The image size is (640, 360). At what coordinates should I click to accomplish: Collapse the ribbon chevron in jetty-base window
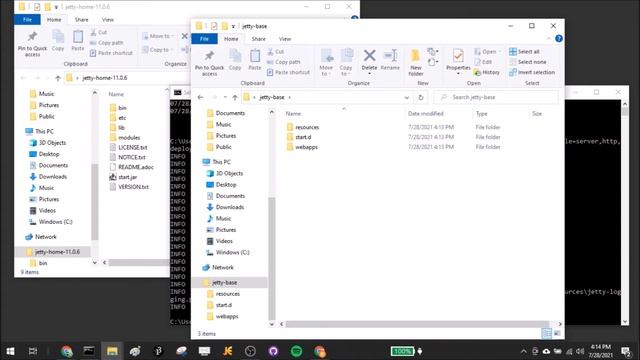coord(548,39)
